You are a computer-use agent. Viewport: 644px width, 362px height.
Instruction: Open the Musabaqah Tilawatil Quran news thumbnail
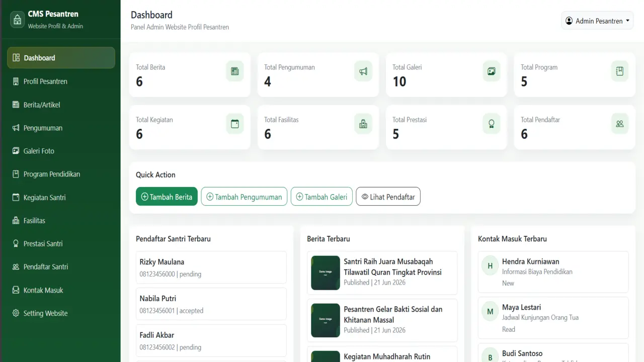(x=326, y=273)
